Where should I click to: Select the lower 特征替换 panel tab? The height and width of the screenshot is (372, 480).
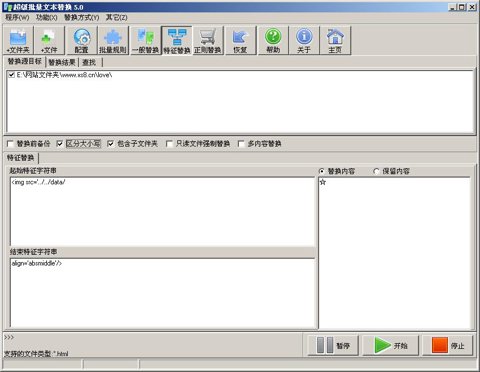coord(21,158)
